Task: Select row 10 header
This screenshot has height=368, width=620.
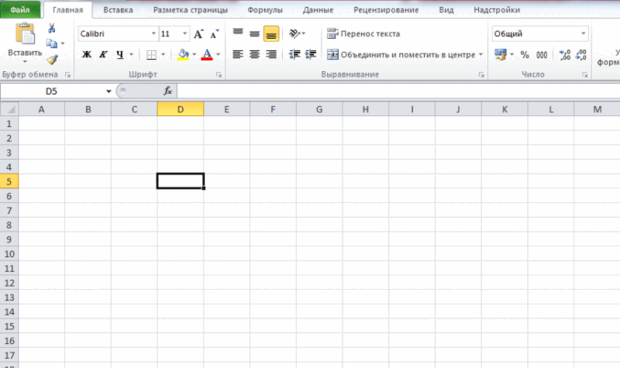Action: [x=9, y=254]
